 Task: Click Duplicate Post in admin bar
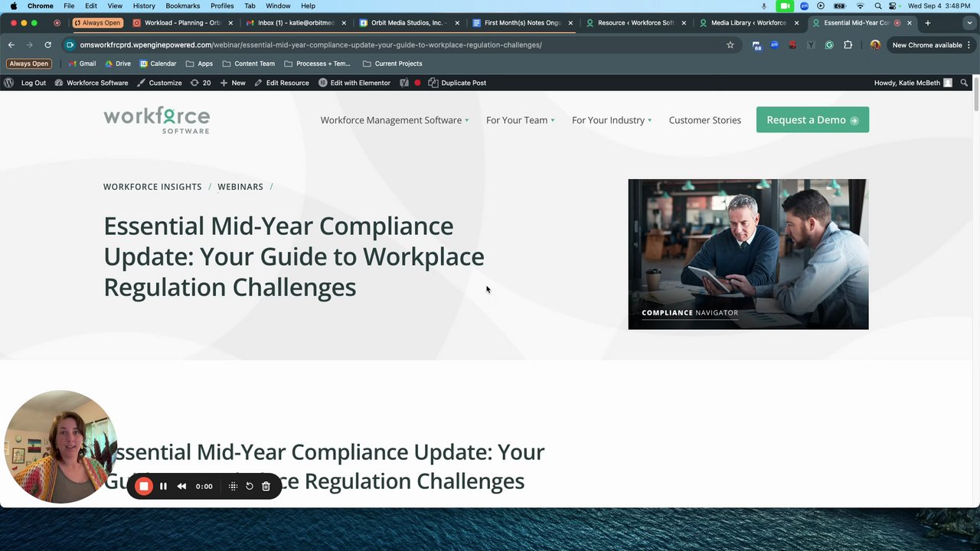click(x=457, y=83)
